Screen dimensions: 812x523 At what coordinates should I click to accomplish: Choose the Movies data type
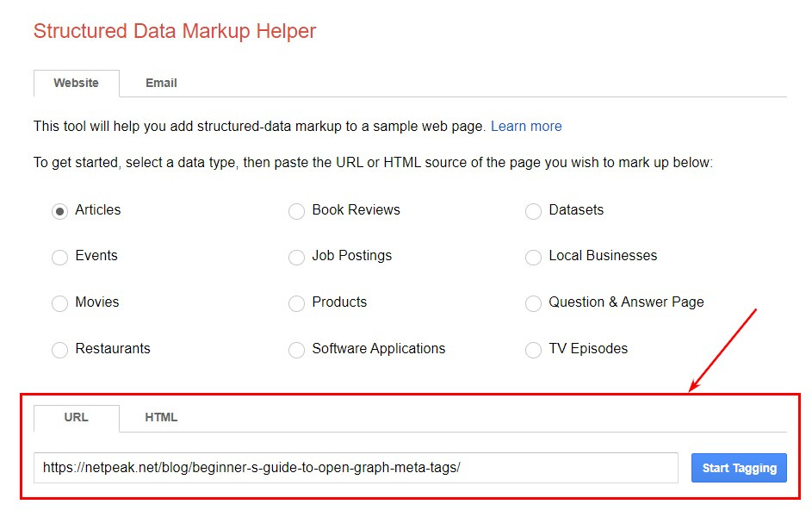coord(59,303)
